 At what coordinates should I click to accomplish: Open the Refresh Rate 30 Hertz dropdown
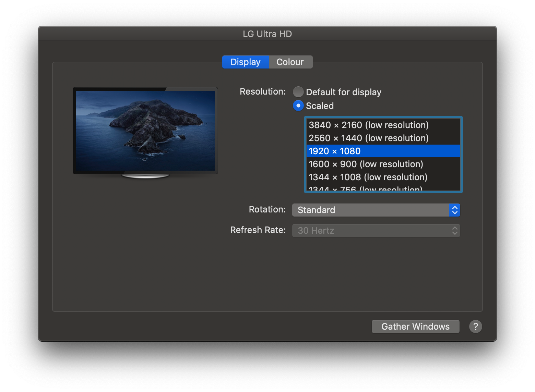coord(376,231)
